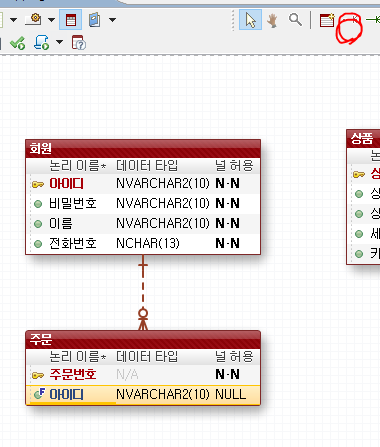
Task: Click the key icon in 상품 table
Action: pyautogui.click(x=359, y=174)
